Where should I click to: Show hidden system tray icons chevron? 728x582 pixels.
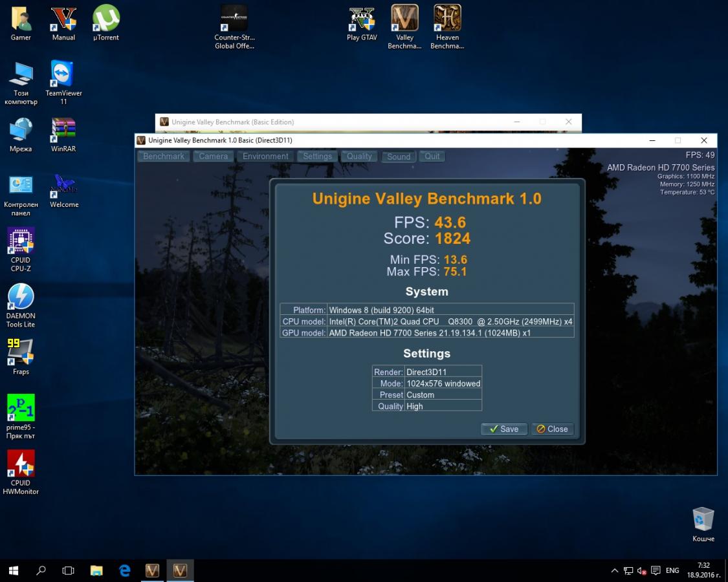[x=614, y=571]
